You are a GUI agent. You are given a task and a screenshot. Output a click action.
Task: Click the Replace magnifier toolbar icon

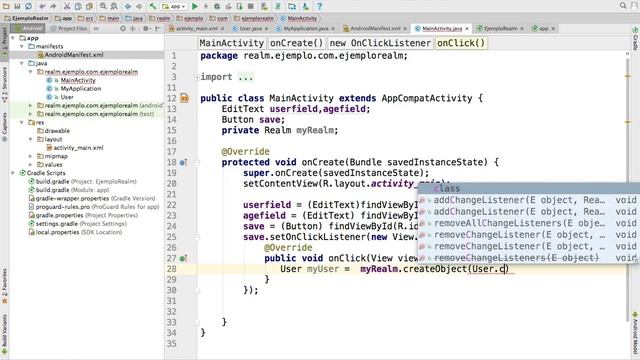coord(114,6)
